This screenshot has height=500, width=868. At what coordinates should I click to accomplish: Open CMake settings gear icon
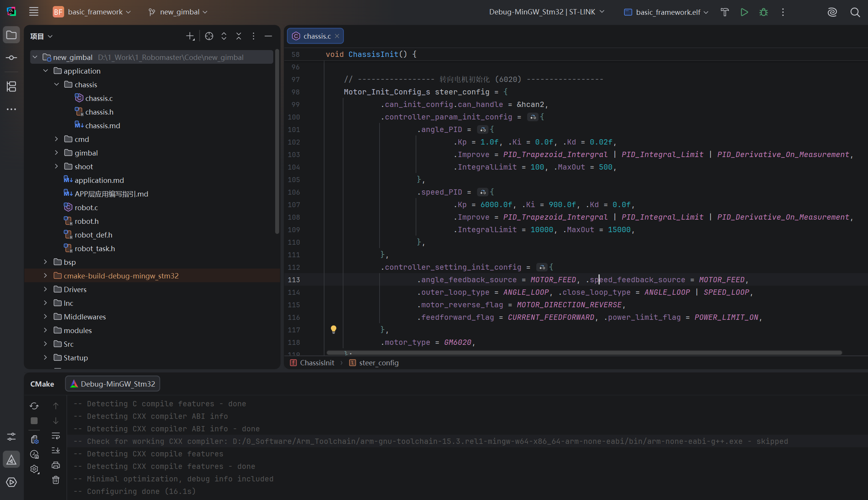coord(35,469)
